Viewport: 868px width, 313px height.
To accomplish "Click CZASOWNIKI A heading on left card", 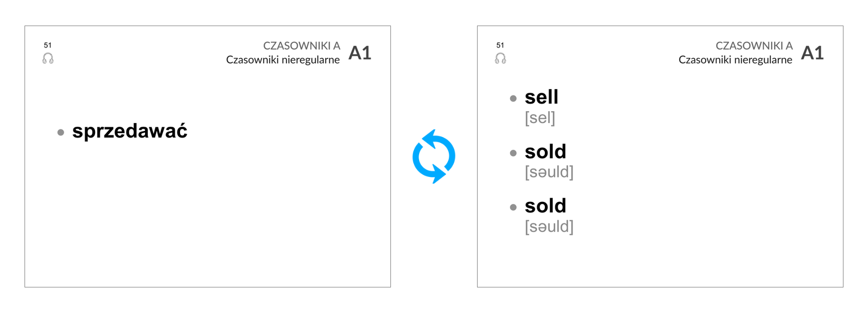I will point(302,46).
